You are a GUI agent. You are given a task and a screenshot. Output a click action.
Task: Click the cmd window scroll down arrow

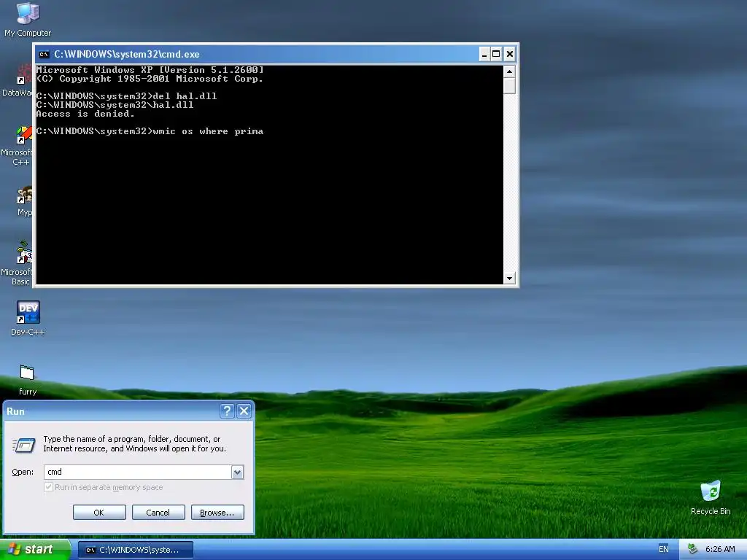point(509,278)
